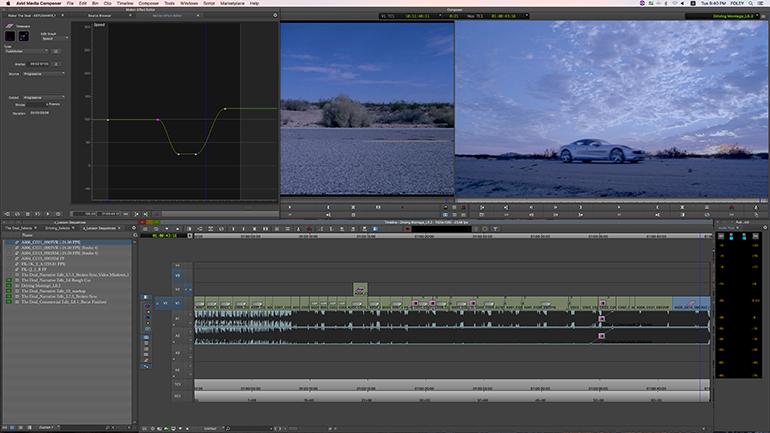770x433 pixels.
Task: Click the record monitor position bar
Action: tap(611, 200)
